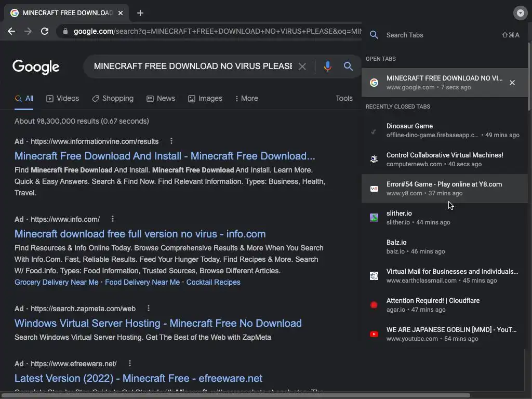This screenshot has width=532, height=399.
Task: Click the tab search panel vertical scrollbar
Action: (x=529, y=76)
